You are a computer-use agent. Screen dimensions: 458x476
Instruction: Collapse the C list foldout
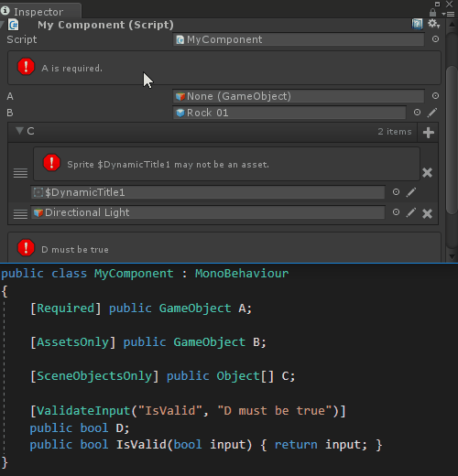[19, 131]
